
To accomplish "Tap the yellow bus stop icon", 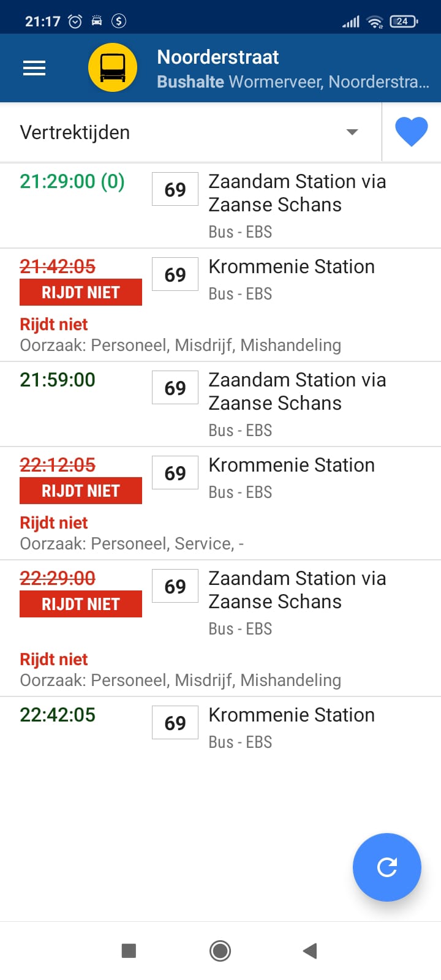I will tap(113, 67).
